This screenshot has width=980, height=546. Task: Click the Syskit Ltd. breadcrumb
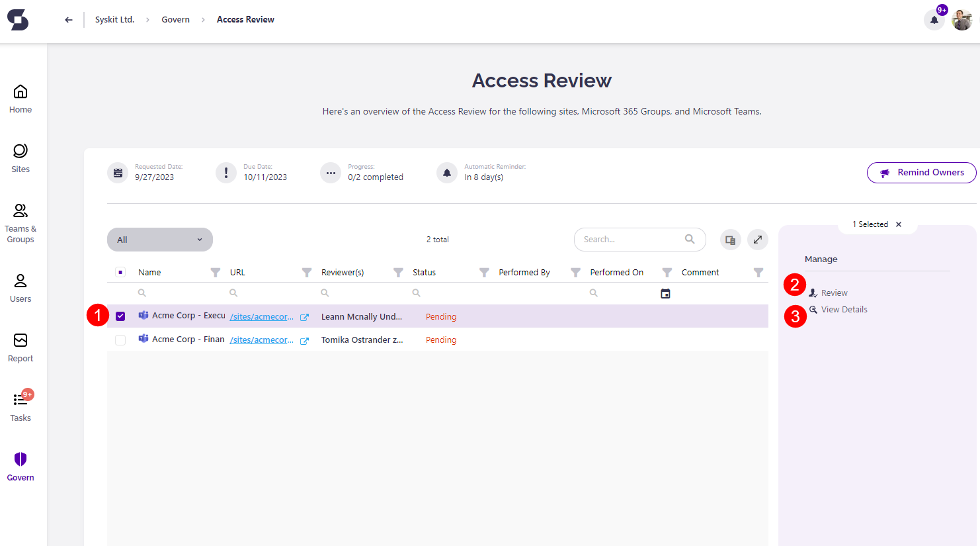coord(114,19)
